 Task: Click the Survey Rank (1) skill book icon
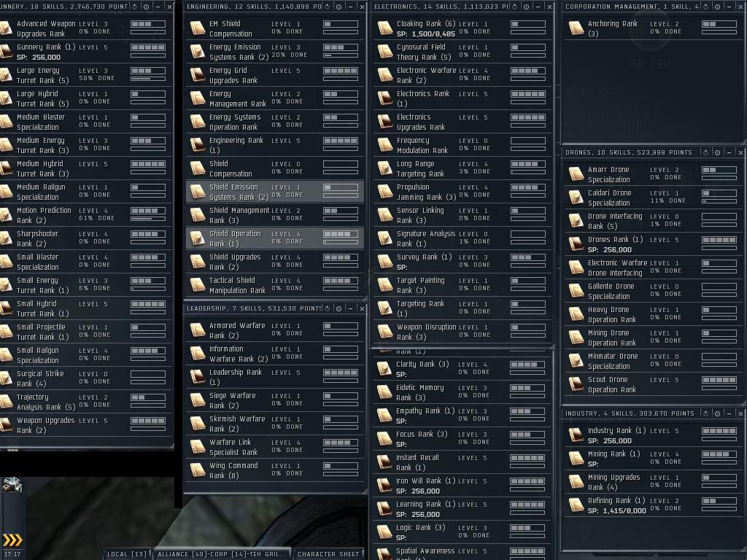[385, 262]
